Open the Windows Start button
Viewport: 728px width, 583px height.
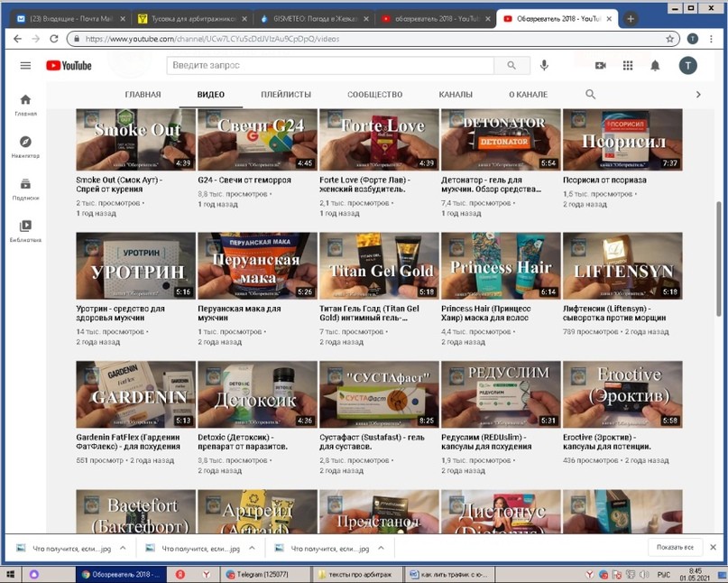[10, 575]
